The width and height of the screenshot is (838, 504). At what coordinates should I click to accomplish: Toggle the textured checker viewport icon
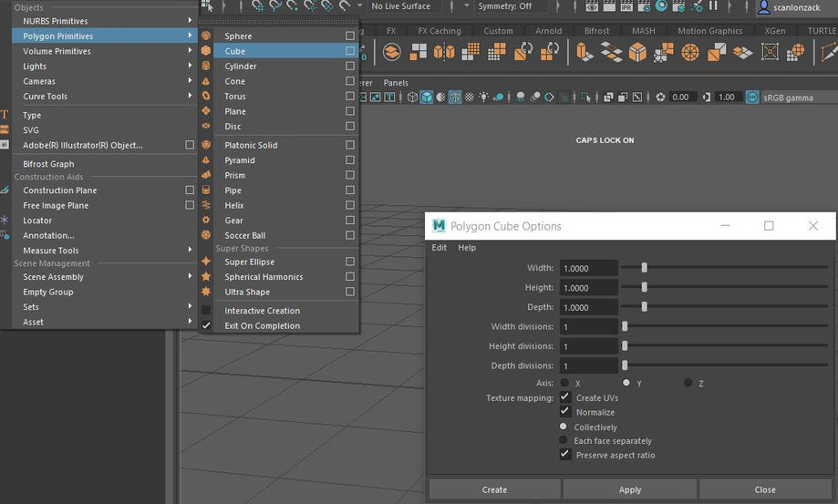[470, 98]
